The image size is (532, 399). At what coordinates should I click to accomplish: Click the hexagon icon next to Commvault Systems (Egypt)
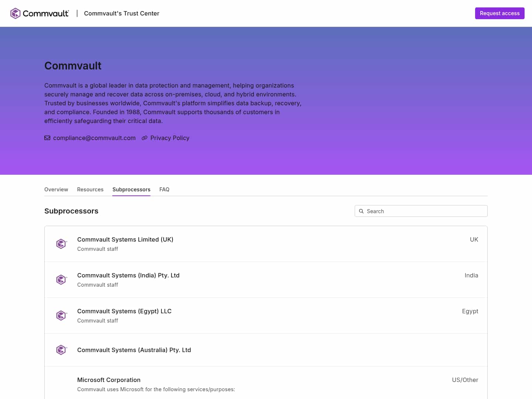61,315
